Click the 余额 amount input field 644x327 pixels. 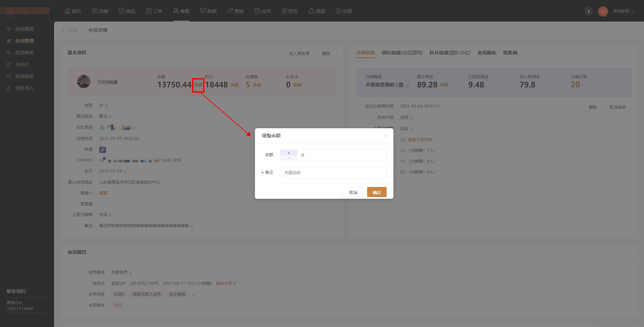[341, 155]
